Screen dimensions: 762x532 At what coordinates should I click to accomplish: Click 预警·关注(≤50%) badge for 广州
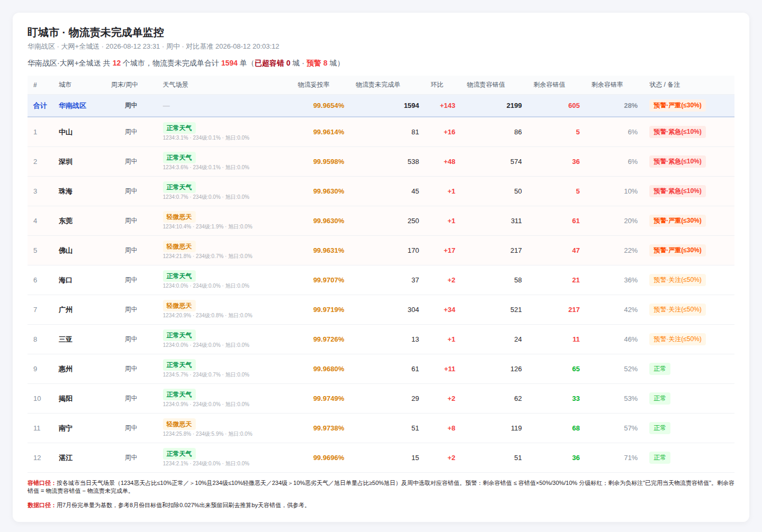pyautogui.click(x=677, y=309)
